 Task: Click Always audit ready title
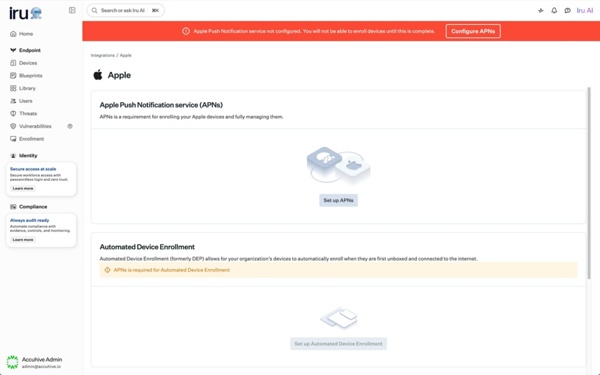tap(29, 220)
